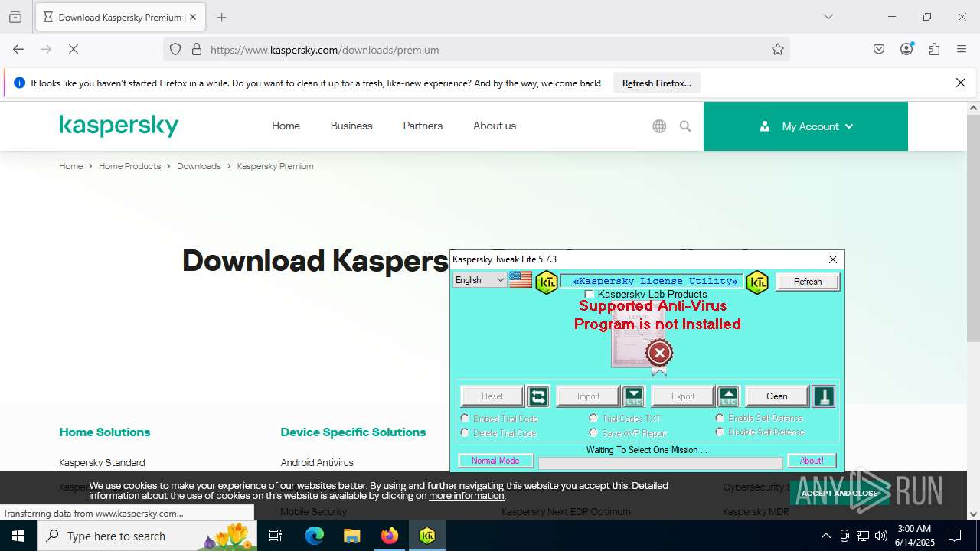Click the American flag language icon
Viewport: 980px width, 551px height.
point(521,280)
